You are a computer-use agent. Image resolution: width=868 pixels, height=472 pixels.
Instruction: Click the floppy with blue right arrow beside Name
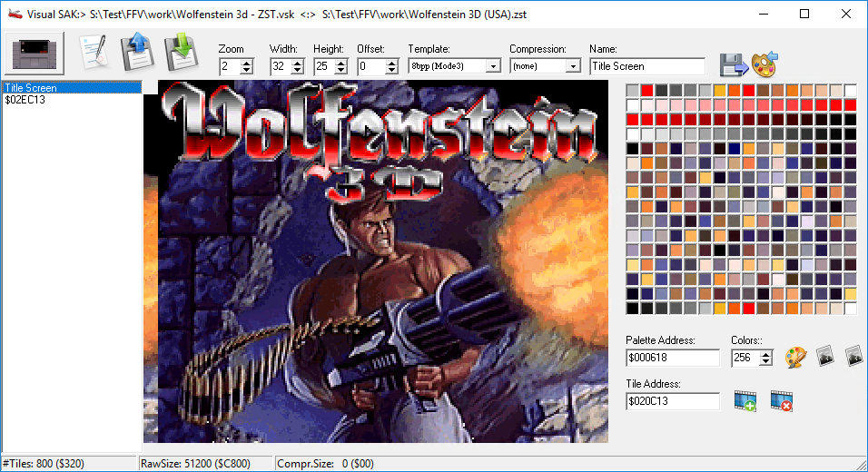point(734,65)
